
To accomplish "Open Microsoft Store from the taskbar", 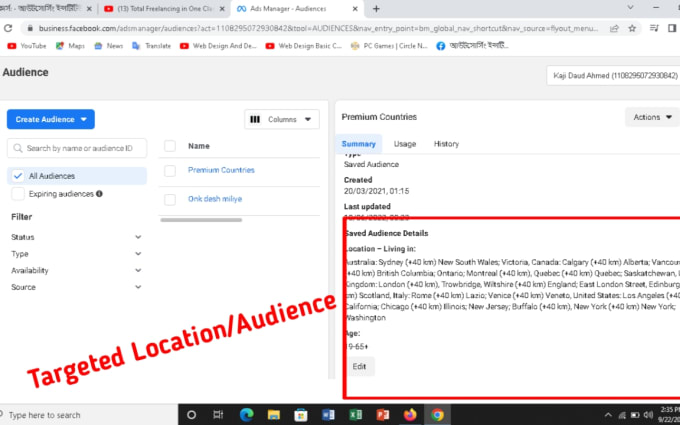I will pos(301,415).
